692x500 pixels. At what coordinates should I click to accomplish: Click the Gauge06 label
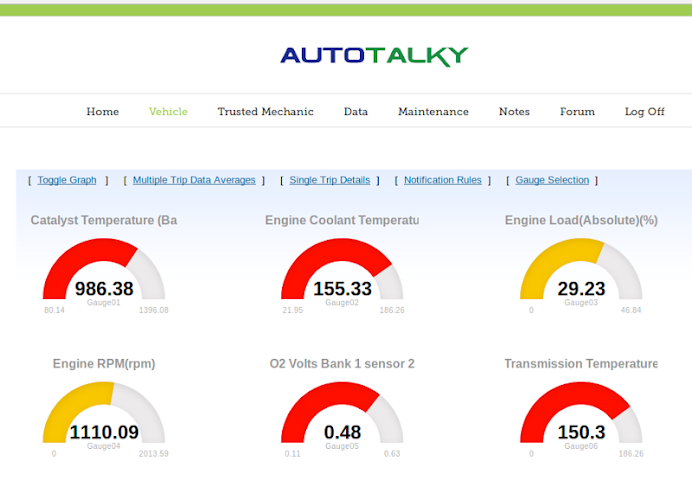coord(581,446)
